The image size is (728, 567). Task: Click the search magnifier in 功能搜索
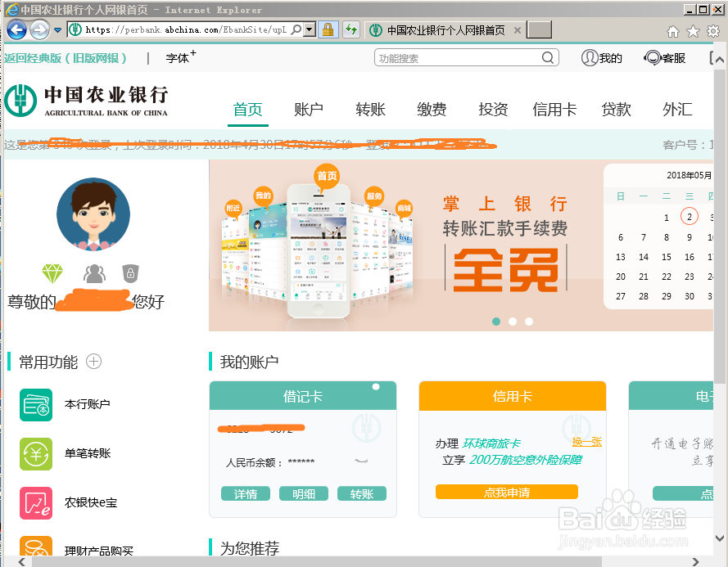[547, 57]
